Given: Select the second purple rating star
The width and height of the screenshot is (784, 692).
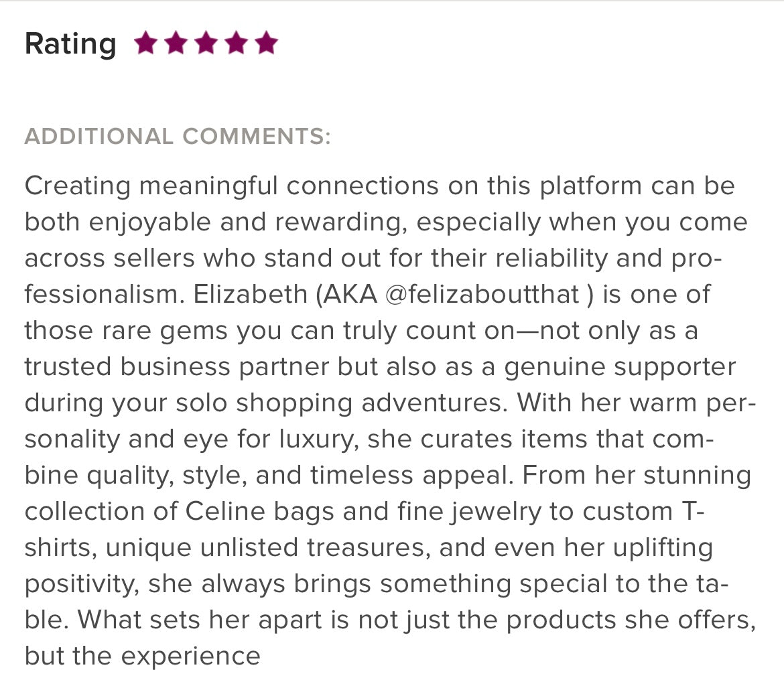Looking at the screenshot, I should tap(176, 44).
